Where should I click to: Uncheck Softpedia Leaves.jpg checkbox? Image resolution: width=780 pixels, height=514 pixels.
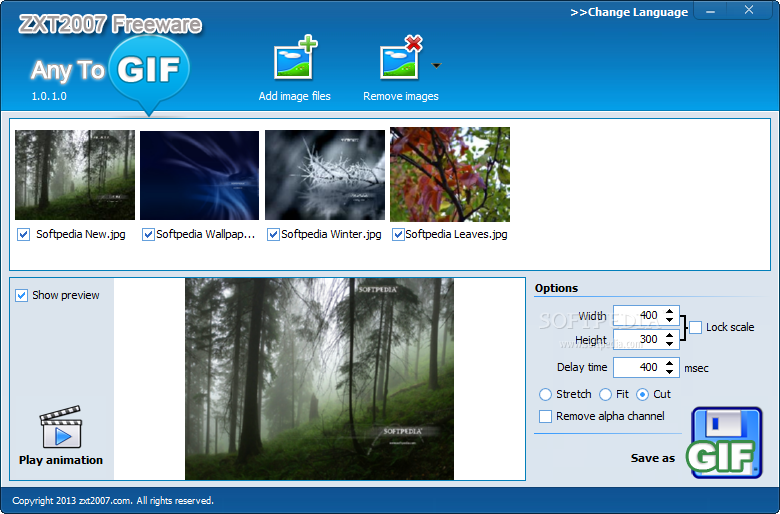click(x=398, y=234)
